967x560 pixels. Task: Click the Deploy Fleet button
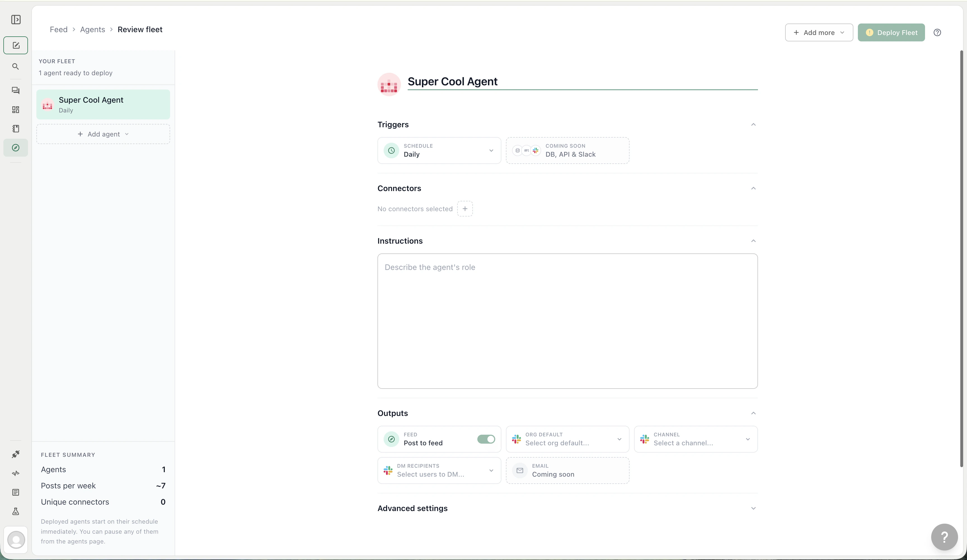pyautogui.click(x=891, y=32)
